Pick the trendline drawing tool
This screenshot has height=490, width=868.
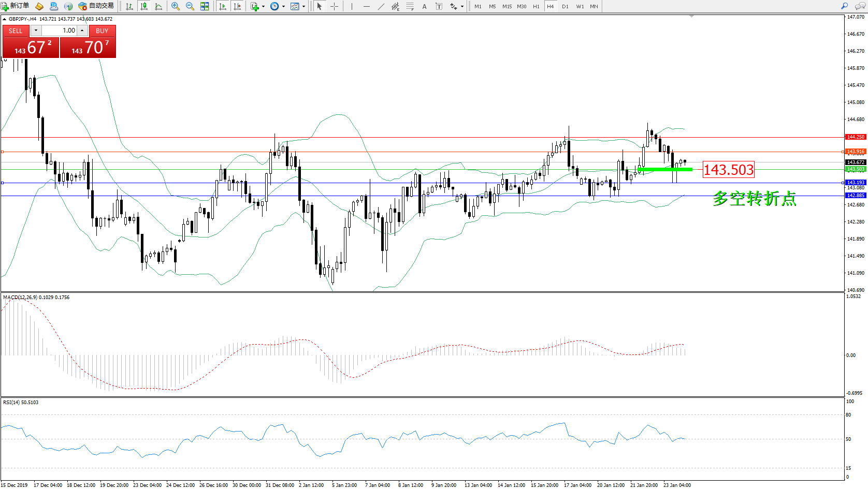(x=381, y=6)
